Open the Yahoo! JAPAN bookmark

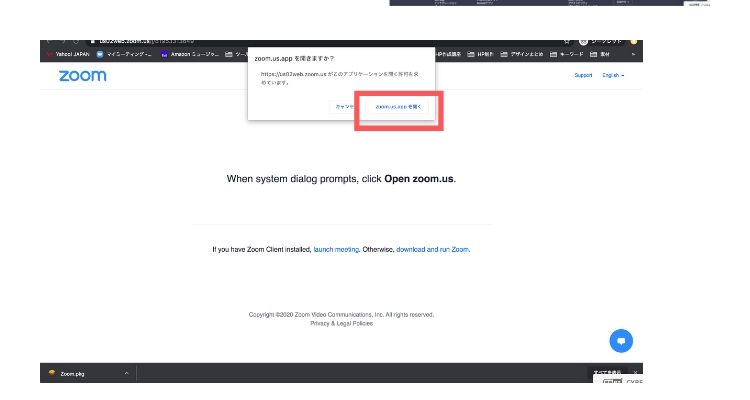(68, 55)
